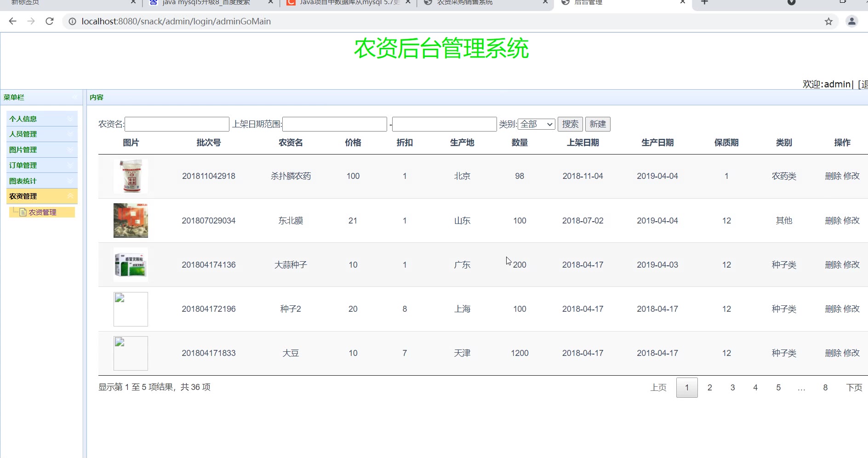Open a new browser tab with plus
This screenshot has height=458, width=868.
click(x=704, y=3)
